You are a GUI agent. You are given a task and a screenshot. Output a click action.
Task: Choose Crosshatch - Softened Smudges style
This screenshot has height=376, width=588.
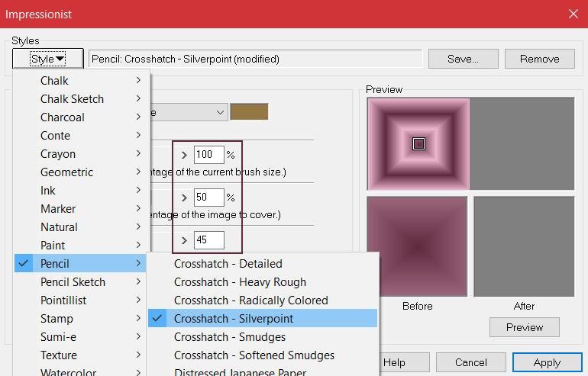coord(263,355)
